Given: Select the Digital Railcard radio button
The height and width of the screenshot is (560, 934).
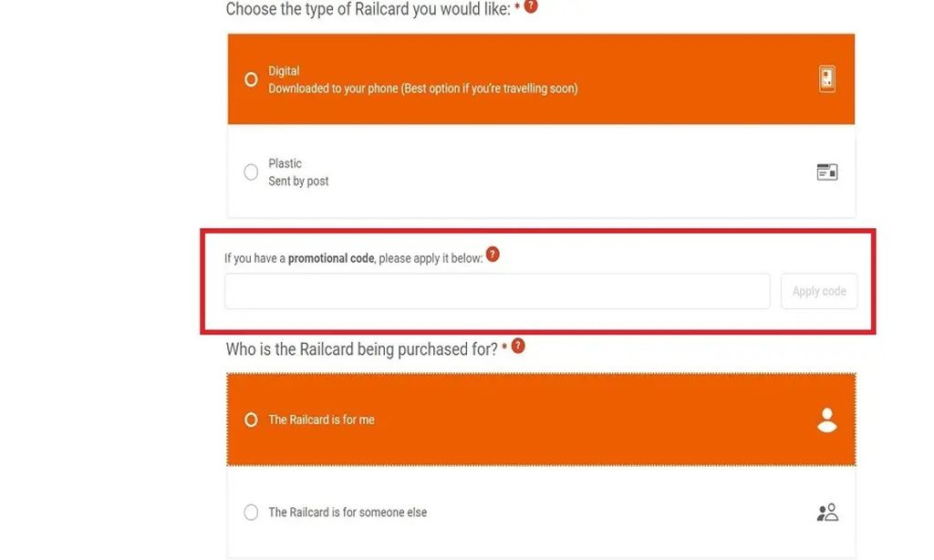Looking at the screenshot, I should pyautogui.click(x=251, y=79).
